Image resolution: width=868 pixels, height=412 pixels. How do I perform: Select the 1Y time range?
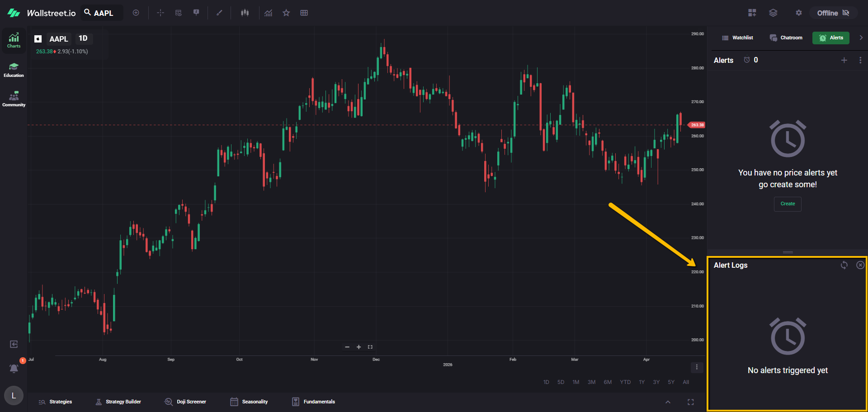click(642, 382)
